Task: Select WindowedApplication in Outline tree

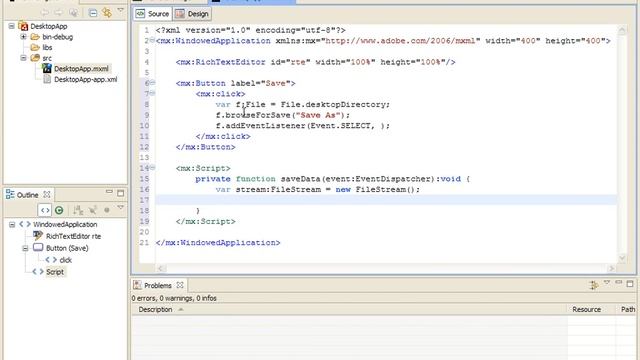Action: 65,224
